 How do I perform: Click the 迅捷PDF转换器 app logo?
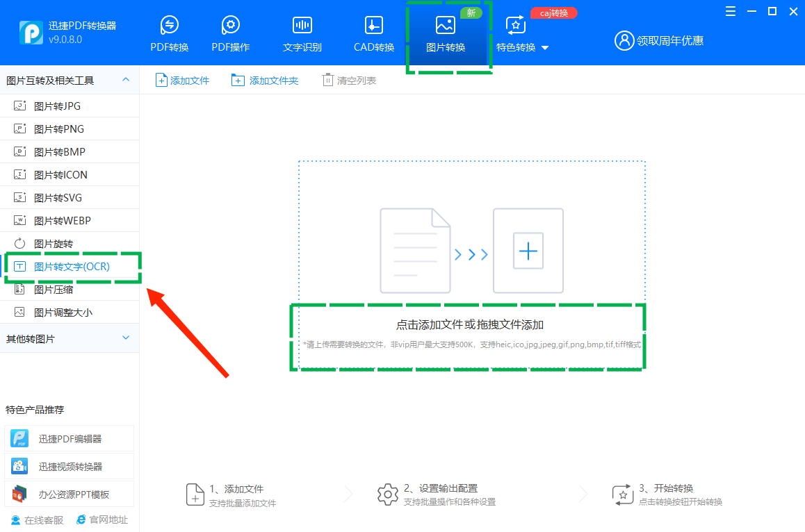(31, 33)
